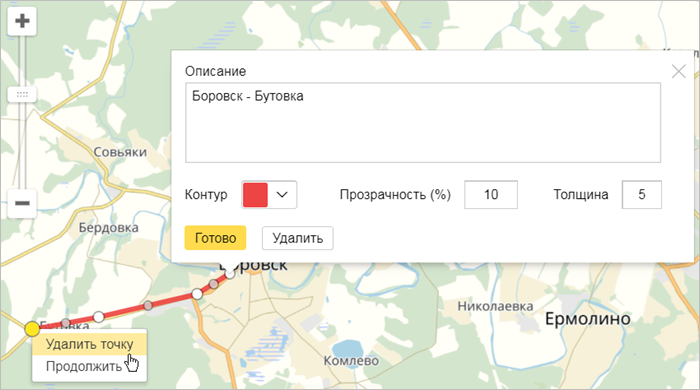Select the yellow endpoint vertex at Бутовка
Screen dimensions: 700x390
click(32, 329)
